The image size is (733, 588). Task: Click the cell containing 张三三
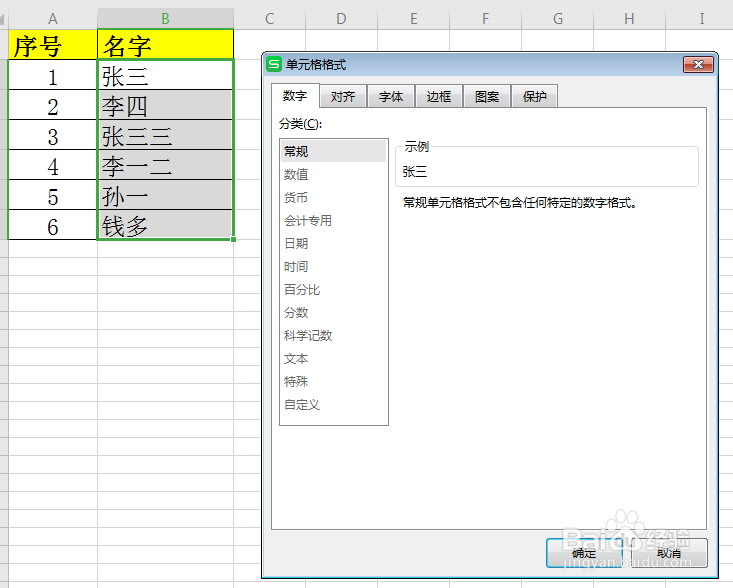pos(165,135)
